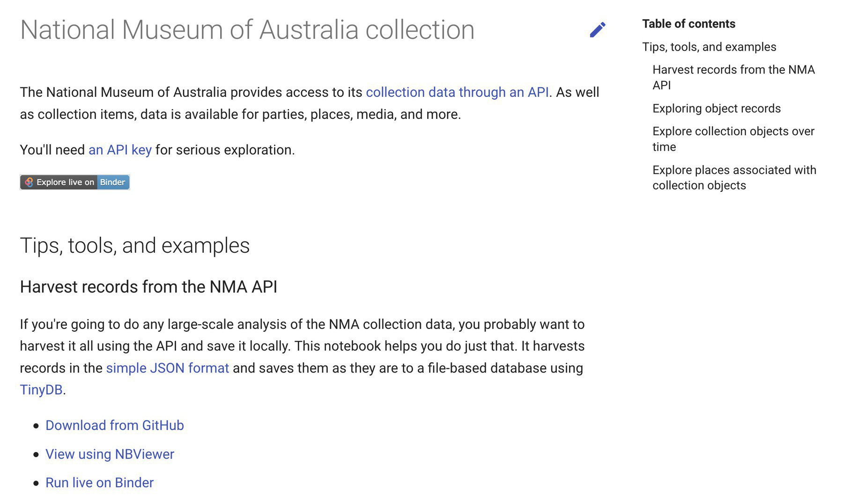Screen dimensions: 843x504
Task: Click the Tips, tools, and examples heading
Action: pos(135,245)
